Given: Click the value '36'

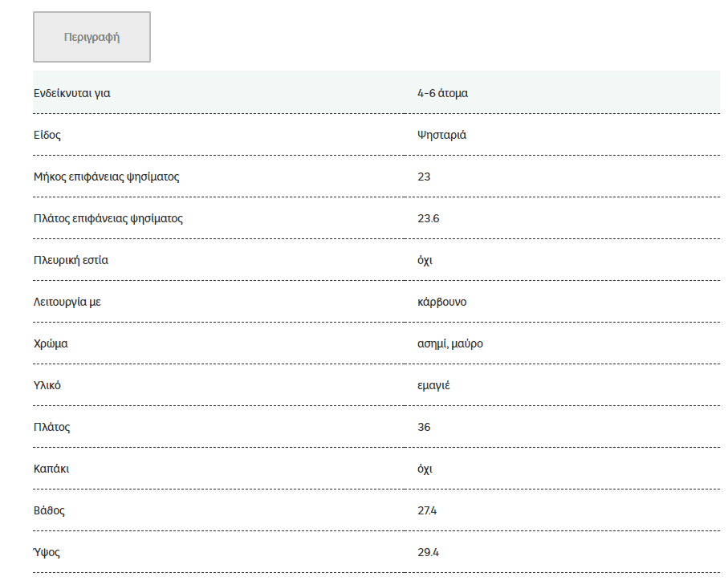Looking at the screenshot, I should tap(424, 427).
